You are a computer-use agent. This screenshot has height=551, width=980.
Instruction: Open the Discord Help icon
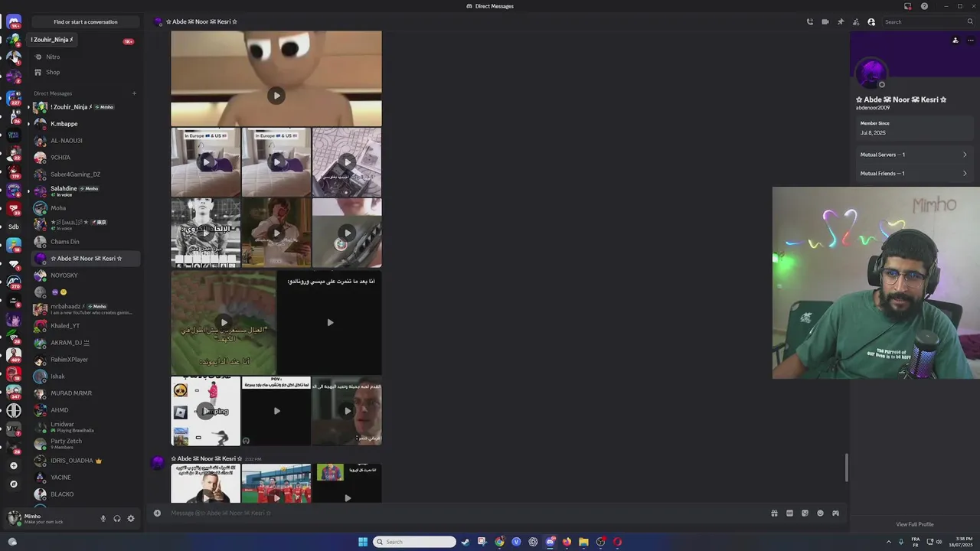click(924, 6)
